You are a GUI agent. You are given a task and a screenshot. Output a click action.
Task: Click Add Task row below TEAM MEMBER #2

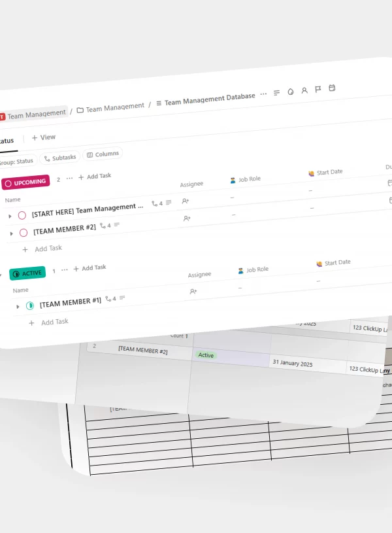point(42,249)
